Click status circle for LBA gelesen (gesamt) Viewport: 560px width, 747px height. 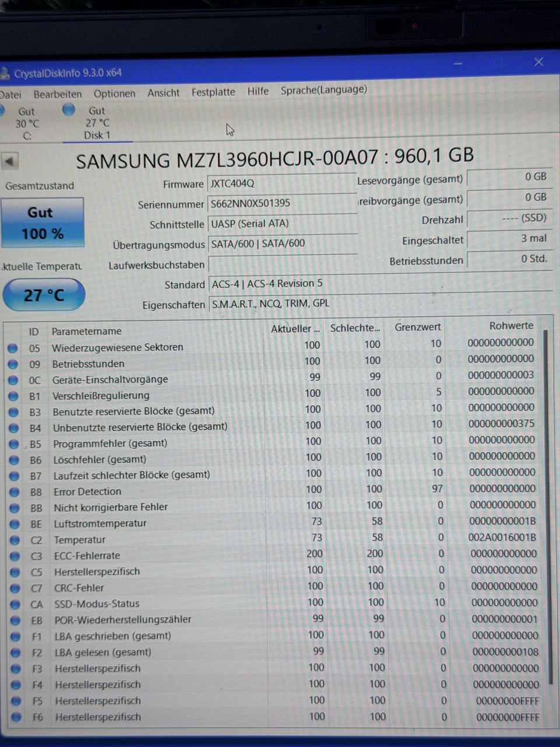16,652
